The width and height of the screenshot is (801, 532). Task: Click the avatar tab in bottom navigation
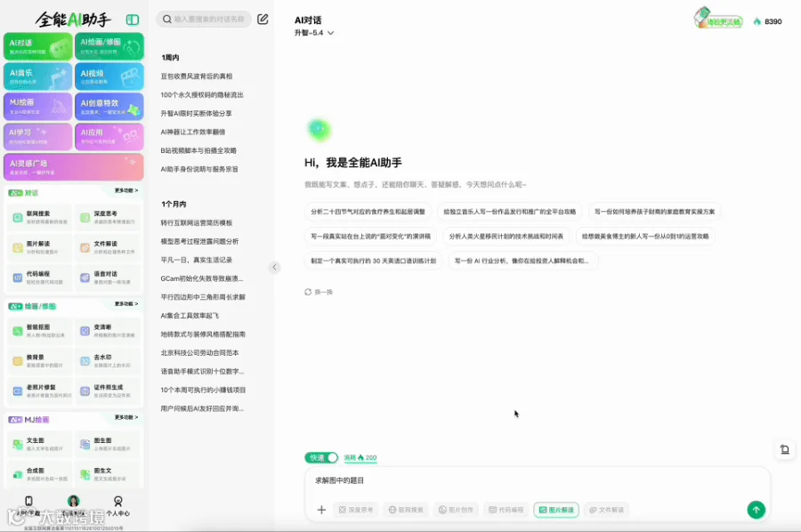pyautogui.click(x=74, y=504)
